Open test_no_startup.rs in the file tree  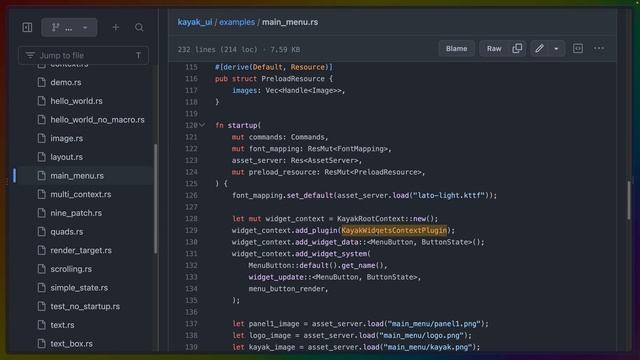pyautogui.click(x=85, y=306)
